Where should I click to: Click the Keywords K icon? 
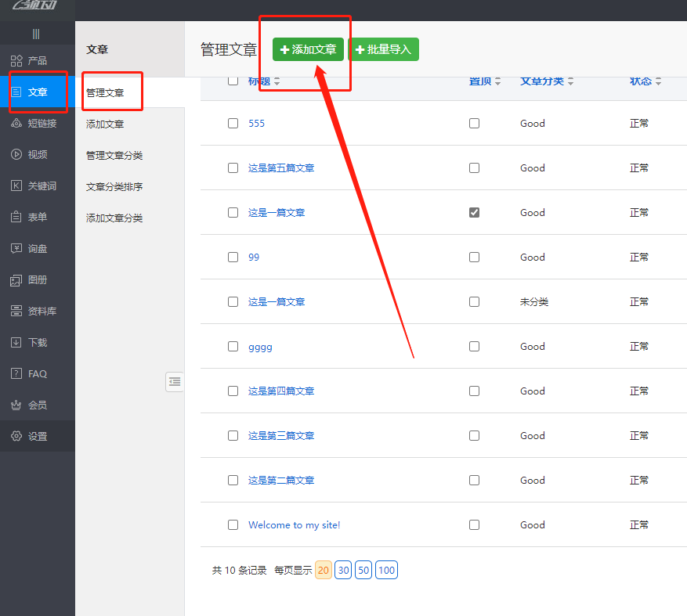tap(16, 186)
